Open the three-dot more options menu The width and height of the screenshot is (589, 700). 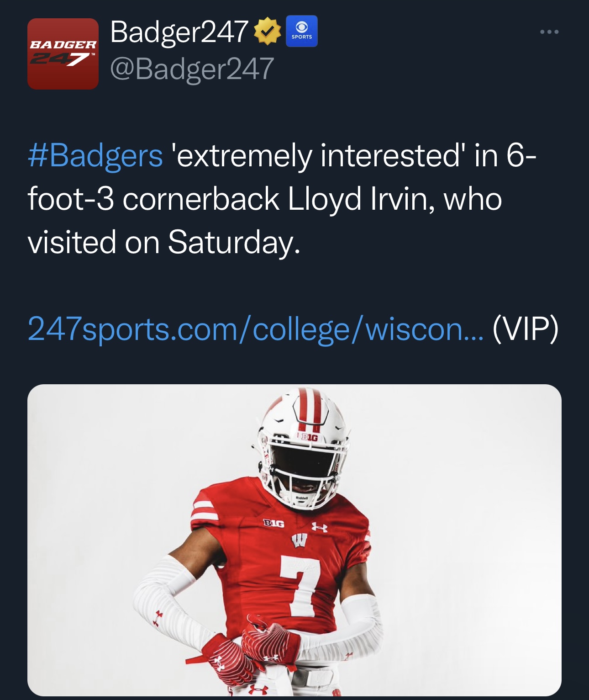coord(549,32)
